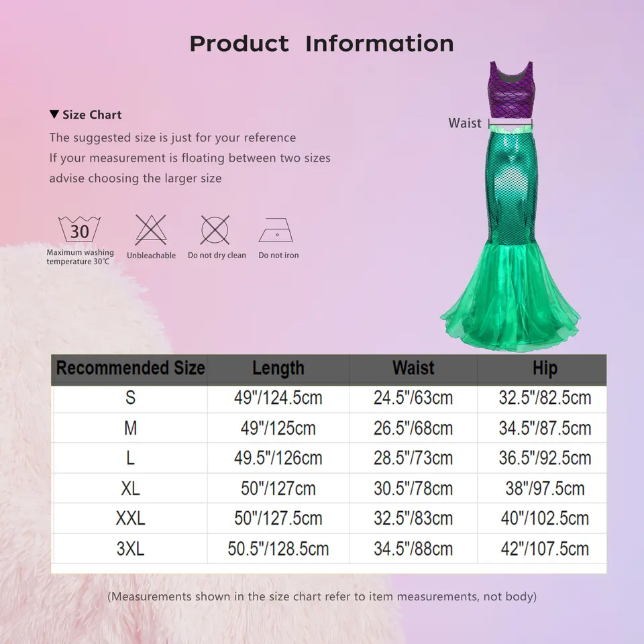Click the Waist label beside the costume
This screenshot has width=644, height=644.
464,123
